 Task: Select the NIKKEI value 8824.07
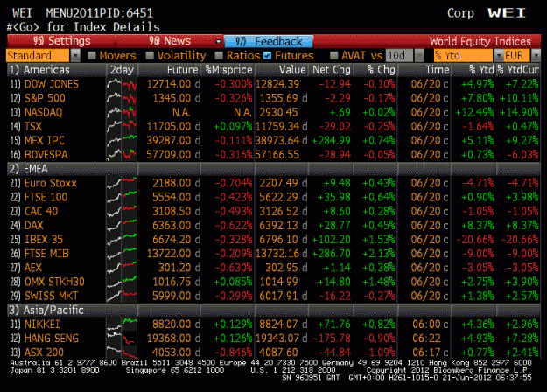[278, 325]
